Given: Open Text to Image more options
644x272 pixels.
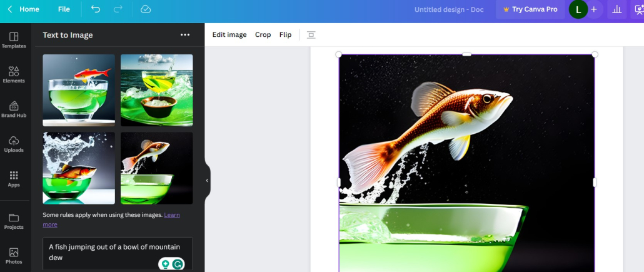Looking at the screenshot, I should pyautogui.click(x=185, y=35).
